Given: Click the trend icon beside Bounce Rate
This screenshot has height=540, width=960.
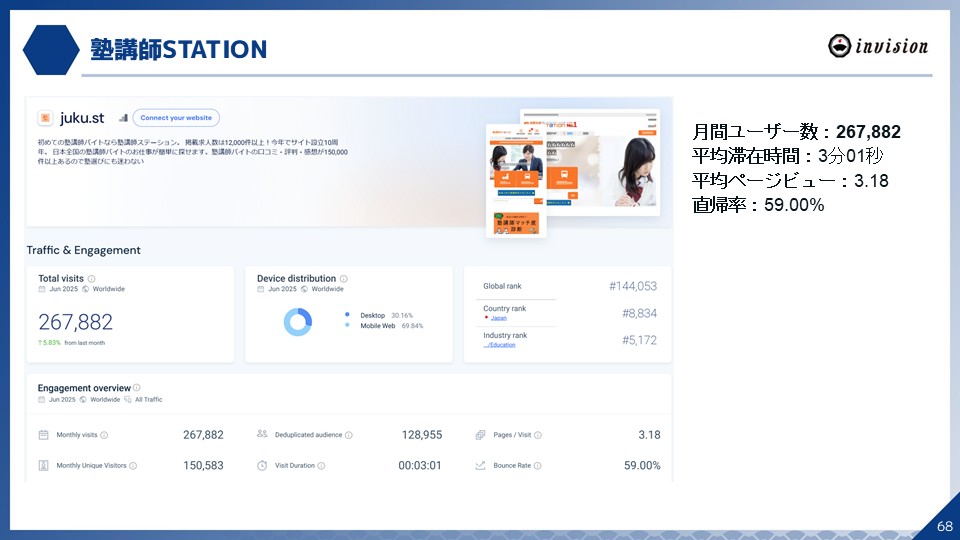Looking at the screenshot, I should tap(480, 465).
